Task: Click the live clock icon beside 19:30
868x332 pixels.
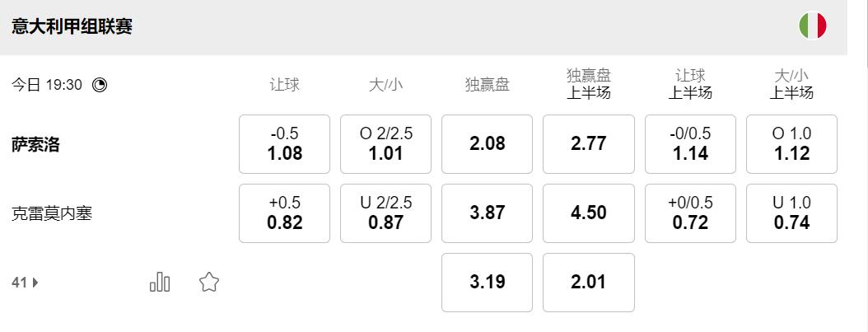Action: [100, 84]
